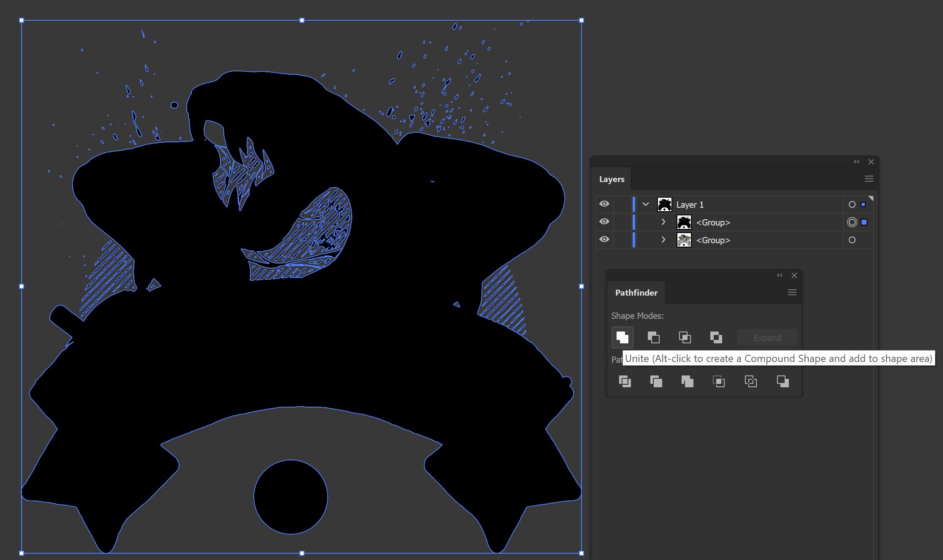Click the right-middle bounding box handle
The image size is (943, 560).
coord(582,286)
